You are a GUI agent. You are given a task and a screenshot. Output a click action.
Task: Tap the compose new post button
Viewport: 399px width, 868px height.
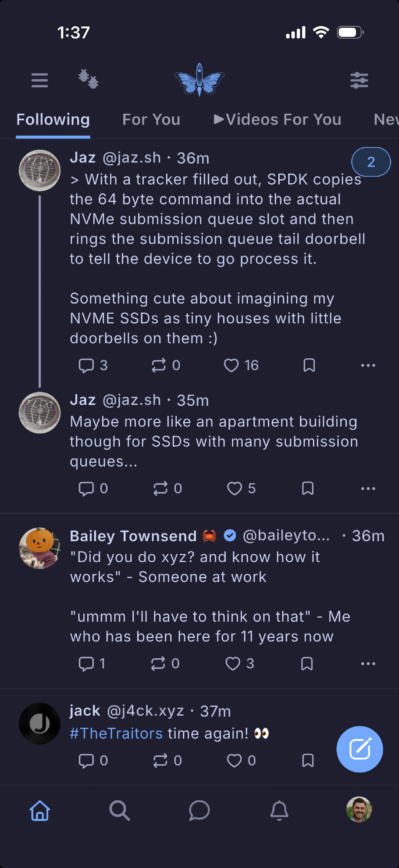(359, 749)
